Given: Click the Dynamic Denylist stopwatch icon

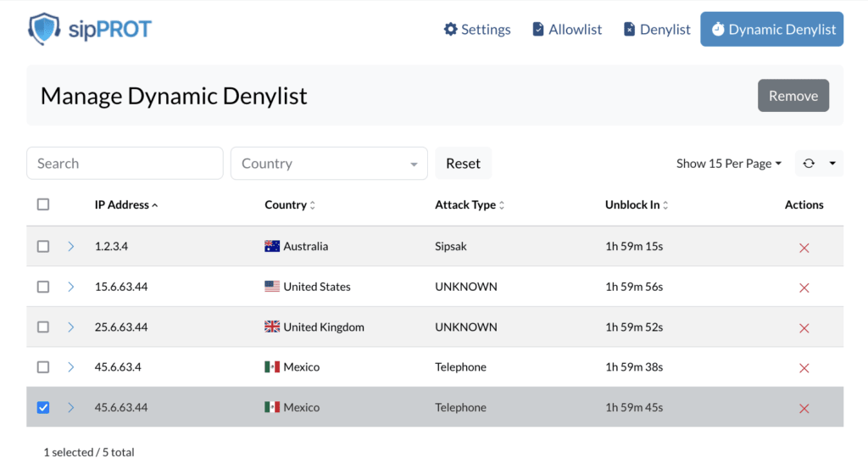Looking at the screenshot, I should click(718, 29).
